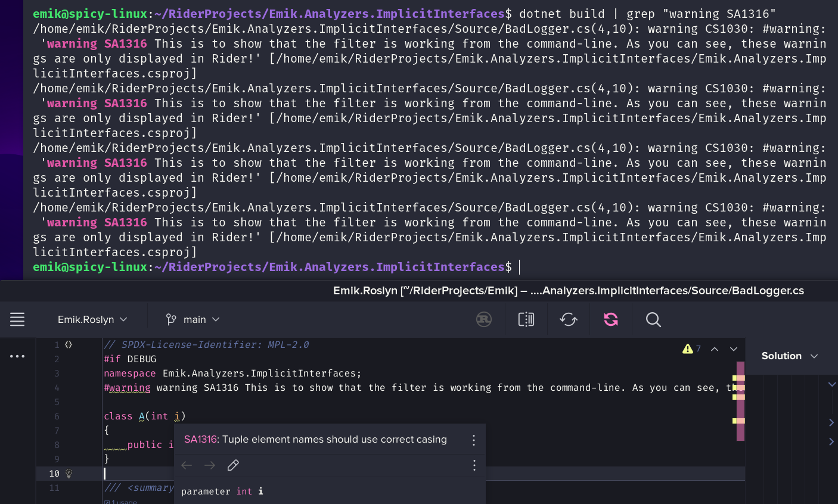This screenshot has height=504, width=838.
Task: Open global search with the magnifier icon
Action: coord(653,319)
